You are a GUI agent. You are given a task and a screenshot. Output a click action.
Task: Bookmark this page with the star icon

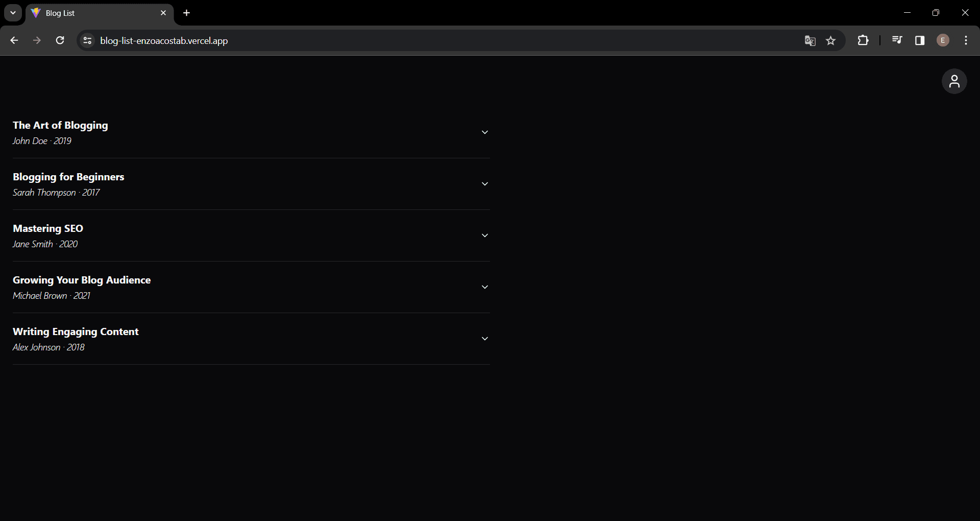831,41
